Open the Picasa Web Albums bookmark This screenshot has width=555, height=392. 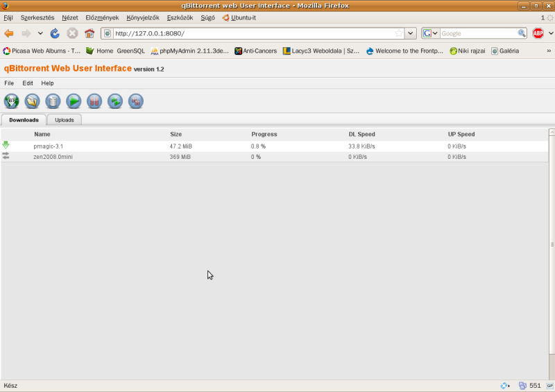point(42,51)
